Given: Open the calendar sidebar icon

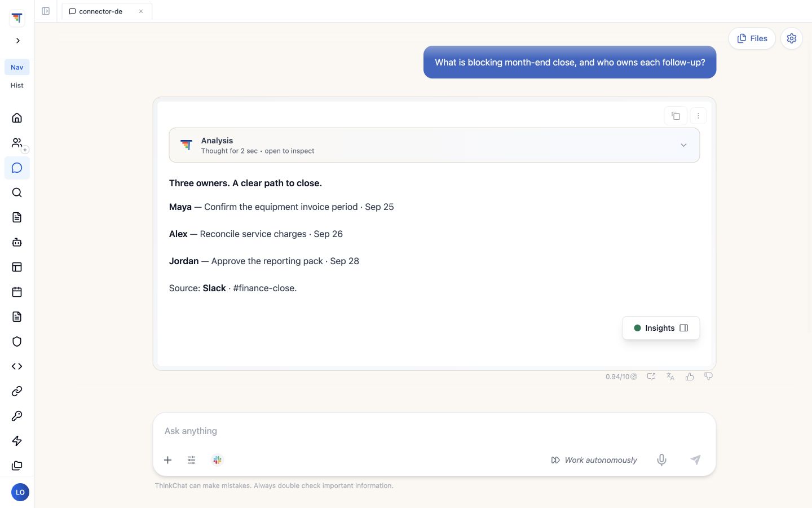Looking at the screenshot, I should click(x=17, y=292).
